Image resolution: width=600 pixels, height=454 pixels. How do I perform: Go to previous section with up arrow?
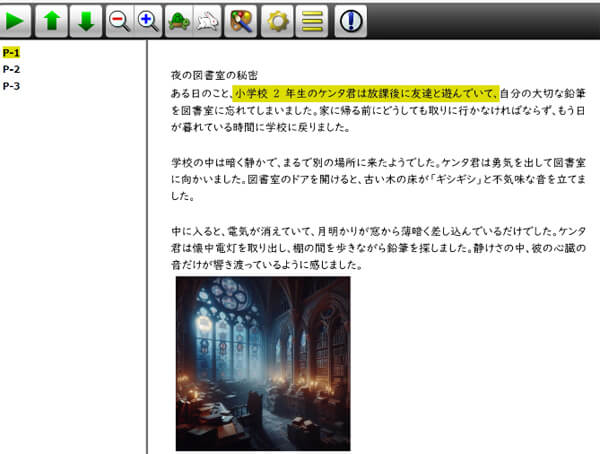coord(53,20)
